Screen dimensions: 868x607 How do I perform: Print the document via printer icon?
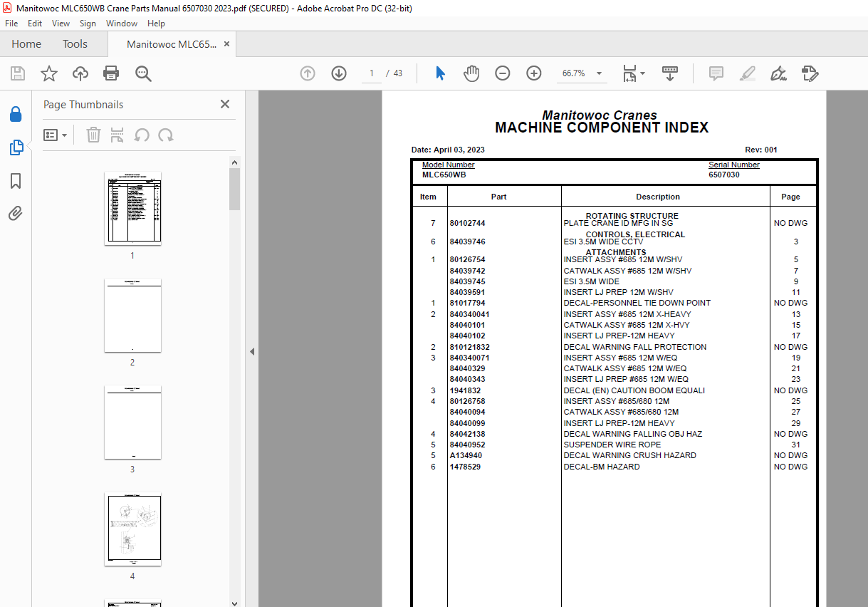[111, 73]
